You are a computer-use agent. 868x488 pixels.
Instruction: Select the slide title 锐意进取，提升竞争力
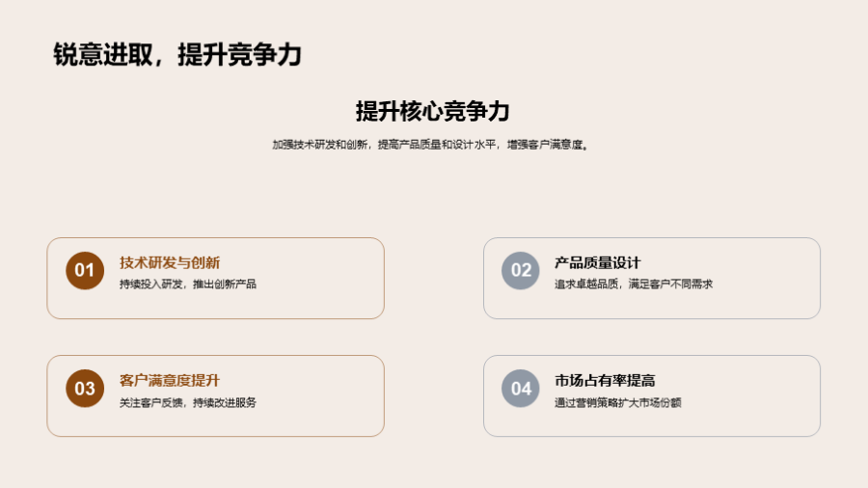tap(177, 55)
